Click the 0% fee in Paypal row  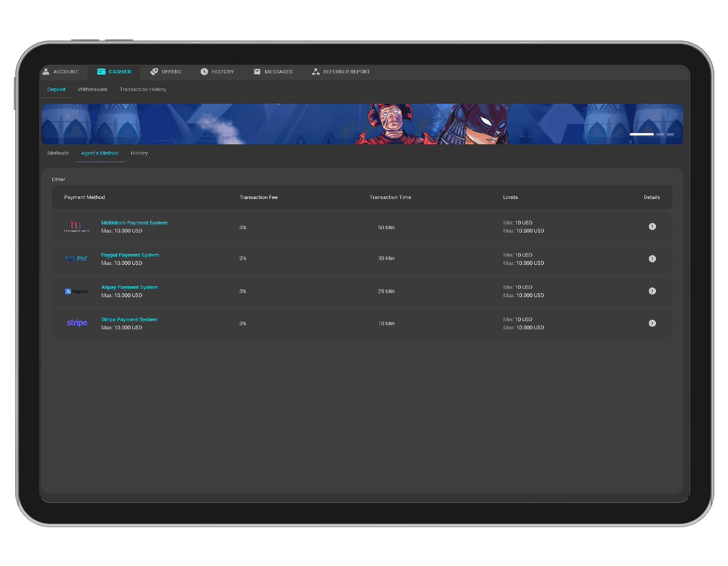coord(243,258)
